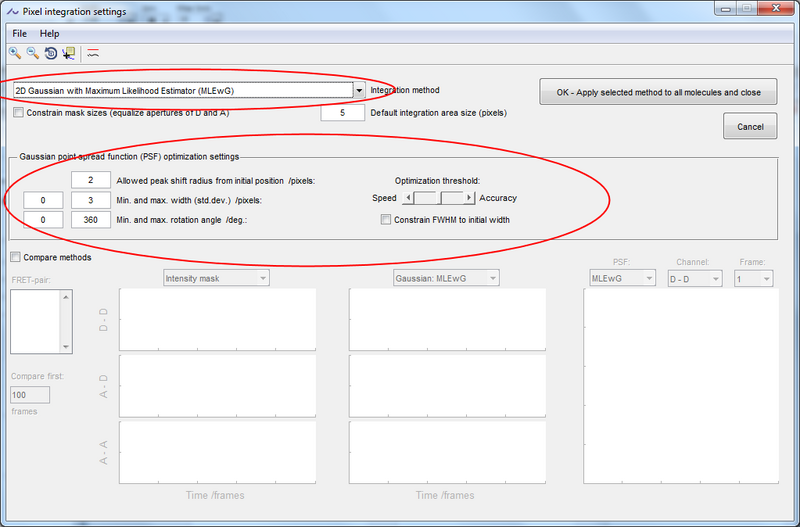Screen dimensions: 800x527
Task: Toggle the Compare methods checkbox
Action: pos(15,257)
